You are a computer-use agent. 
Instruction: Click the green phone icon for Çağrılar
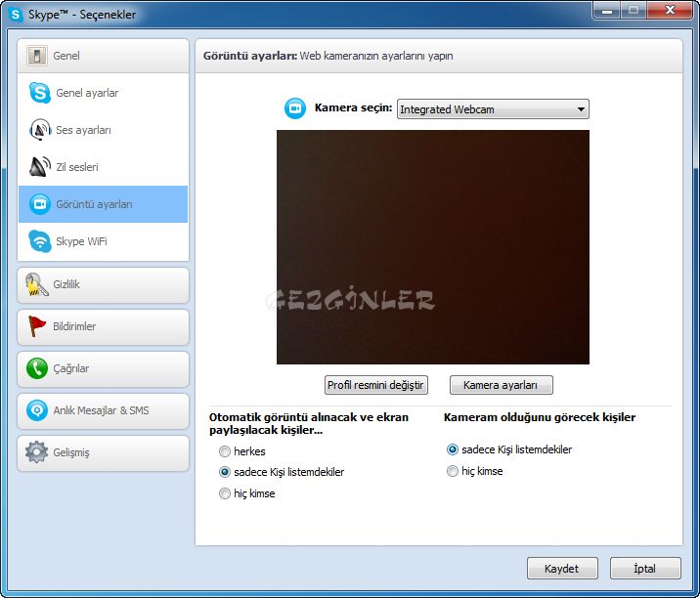click(36, 368)
